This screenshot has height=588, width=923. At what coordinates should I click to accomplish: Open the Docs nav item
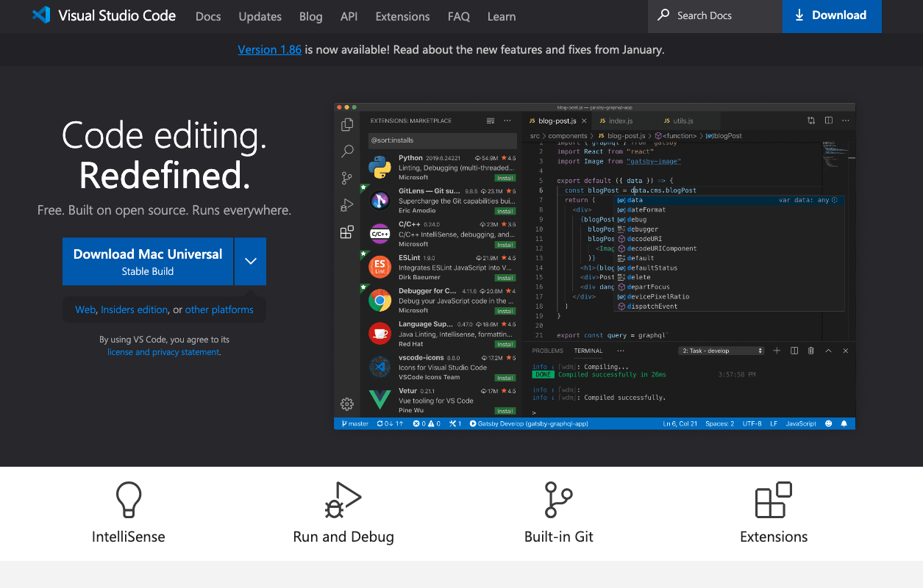pos(208,16)
